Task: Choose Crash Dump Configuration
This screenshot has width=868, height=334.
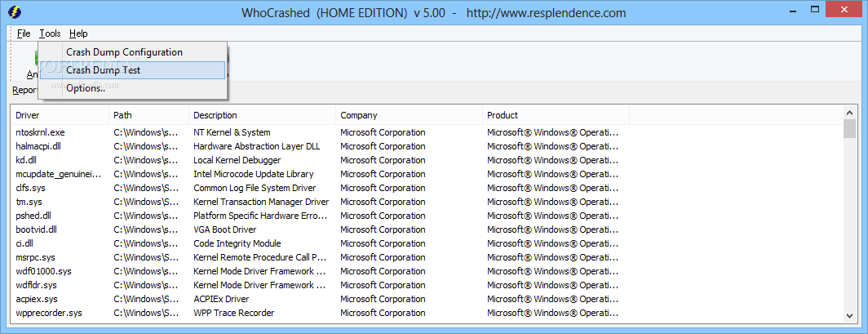Action: (132, 52)
